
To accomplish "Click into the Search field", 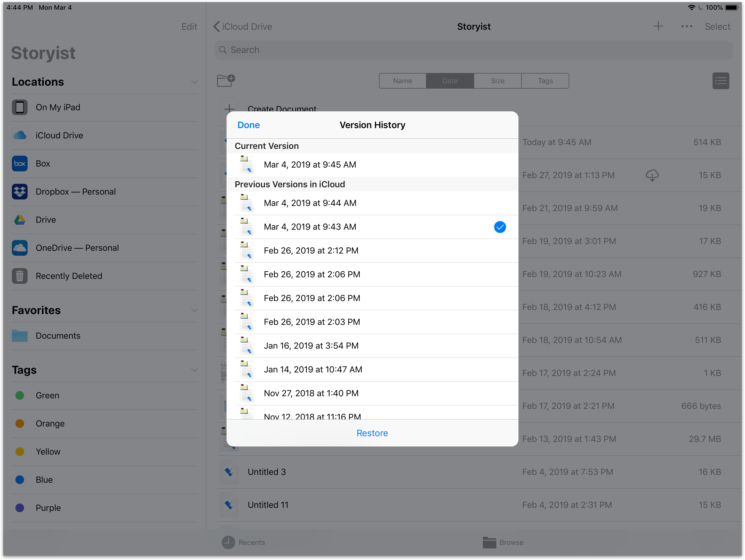I will 474,50.
